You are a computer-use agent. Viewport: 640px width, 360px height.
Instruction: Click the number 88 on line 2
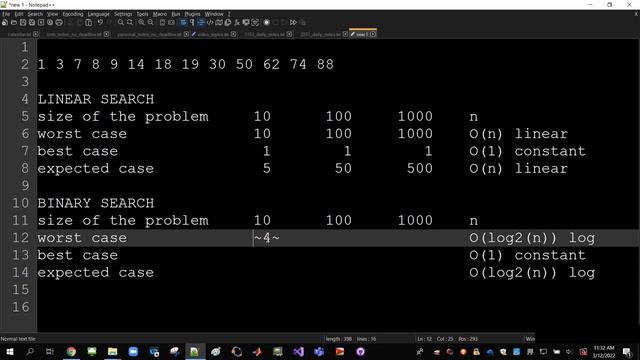(x=325, y=64)
